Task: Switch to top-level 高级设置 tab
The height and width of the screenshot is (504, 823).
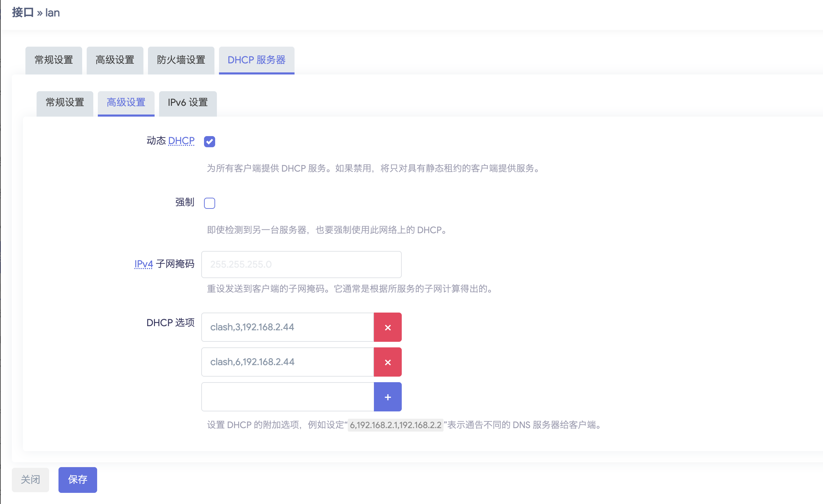Action: tap(115, 60)
